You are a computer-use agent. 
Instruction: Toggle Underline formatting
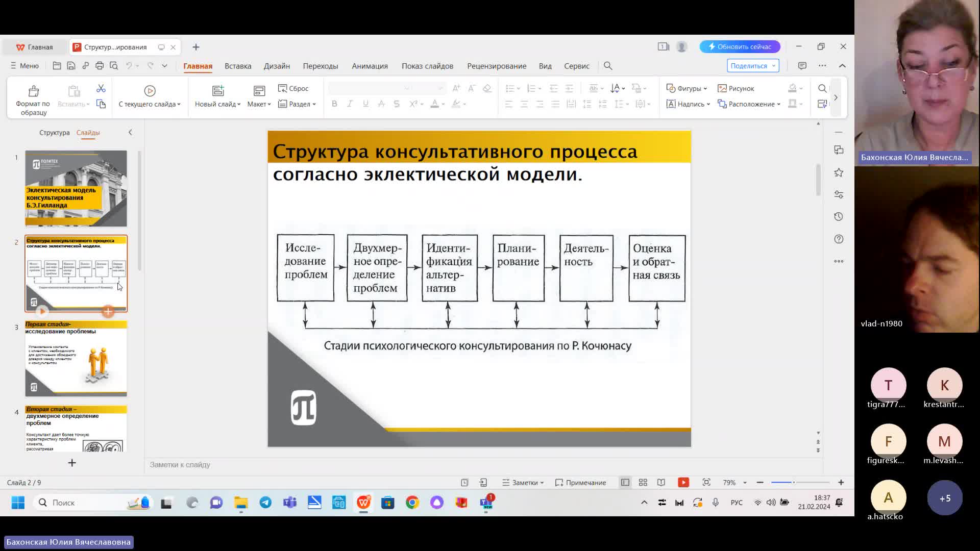[365, 104]
